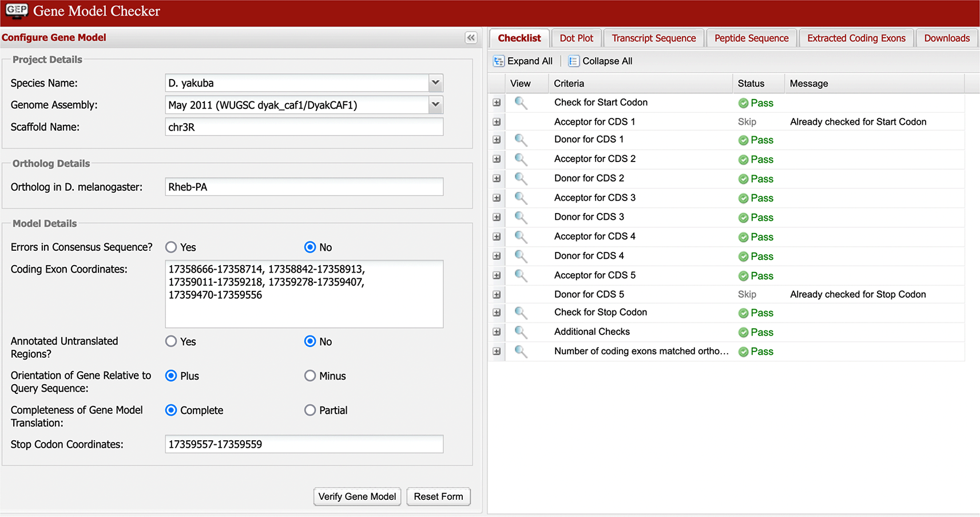
Task: Select Yes for Errors in Consensus Sequence
Action: pos(171,247)
